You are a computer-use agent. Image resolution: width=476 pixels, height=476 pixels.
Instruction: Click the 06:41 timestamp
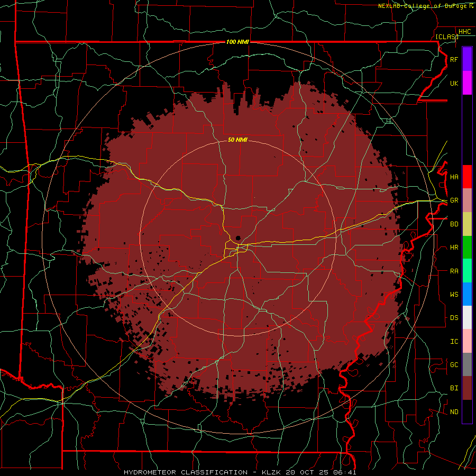point(346,472)
